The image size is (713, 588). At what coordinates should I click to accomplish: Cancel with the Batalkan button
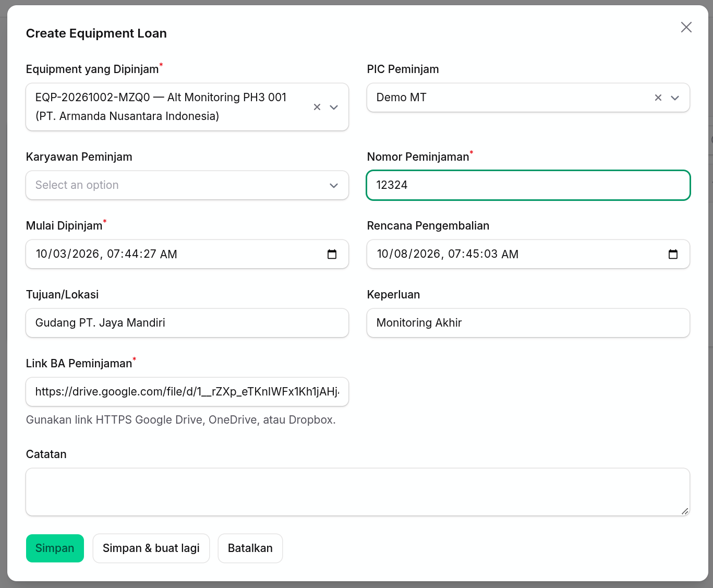tap(250, 548)
